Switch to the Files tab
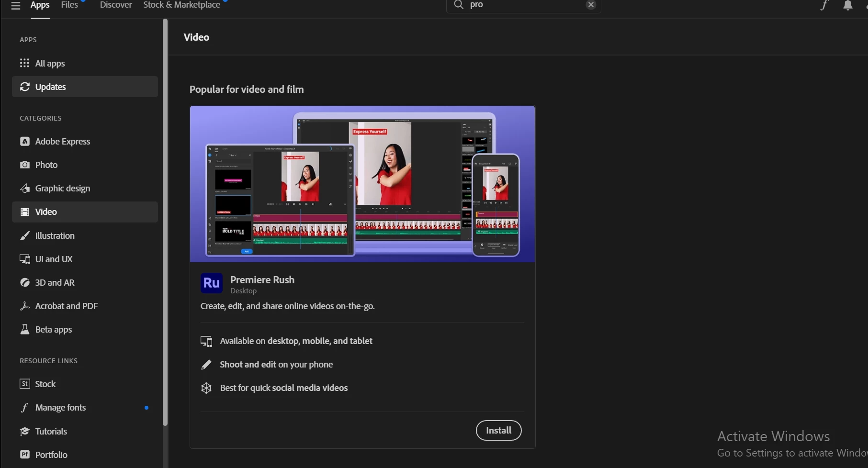 (69, 5)
